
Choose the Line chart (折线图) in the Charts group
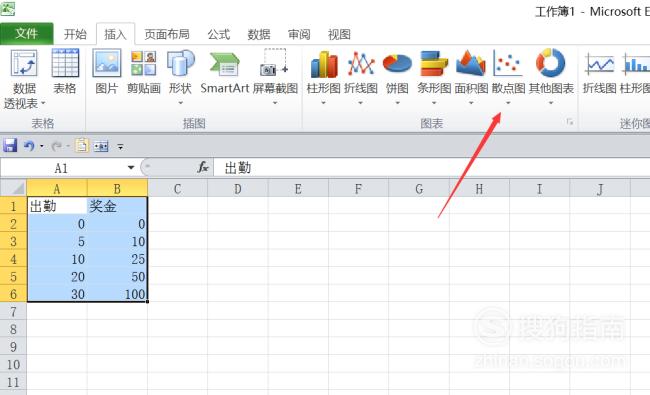pos(361,64)
